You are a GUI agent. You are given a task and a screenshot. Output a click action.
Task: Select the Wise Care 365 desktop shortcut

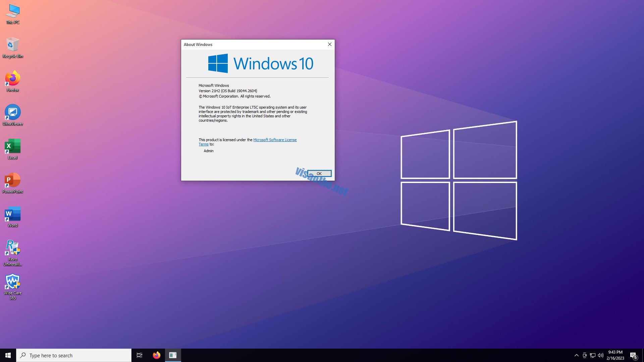click(13, 287)
